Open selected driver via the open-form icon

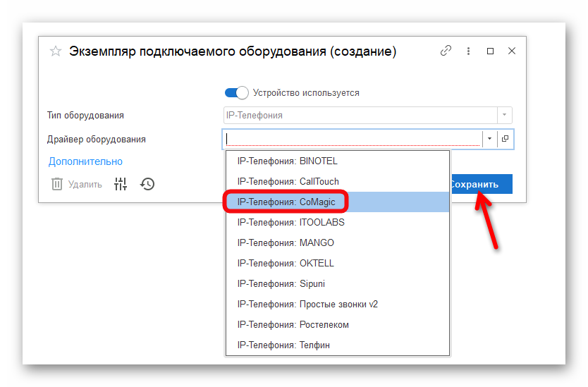[x=505, y=139]
